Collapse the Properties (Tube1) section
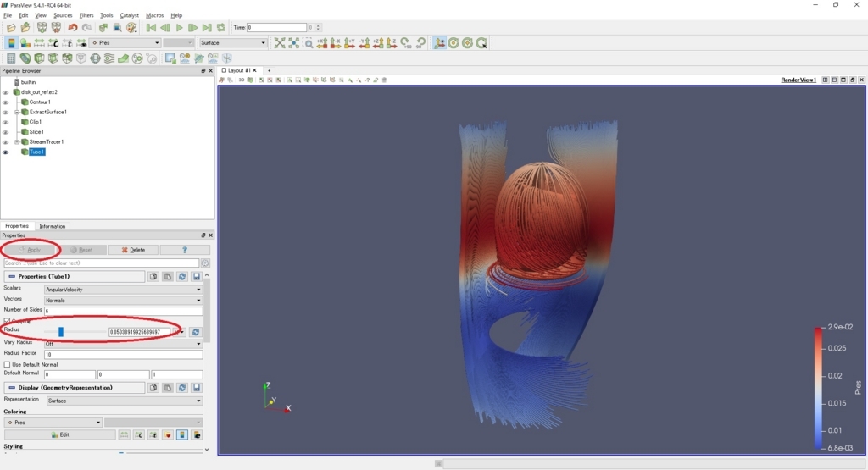Viewport: 868px width, 470px height. tap(12, 276)
